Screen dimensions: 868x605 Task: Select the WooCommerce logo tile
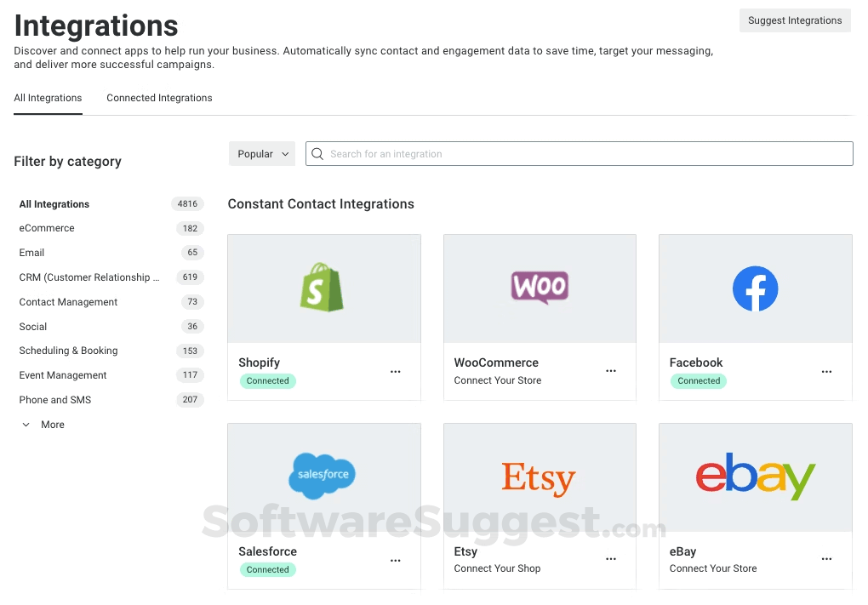click(x=539, y=288)
